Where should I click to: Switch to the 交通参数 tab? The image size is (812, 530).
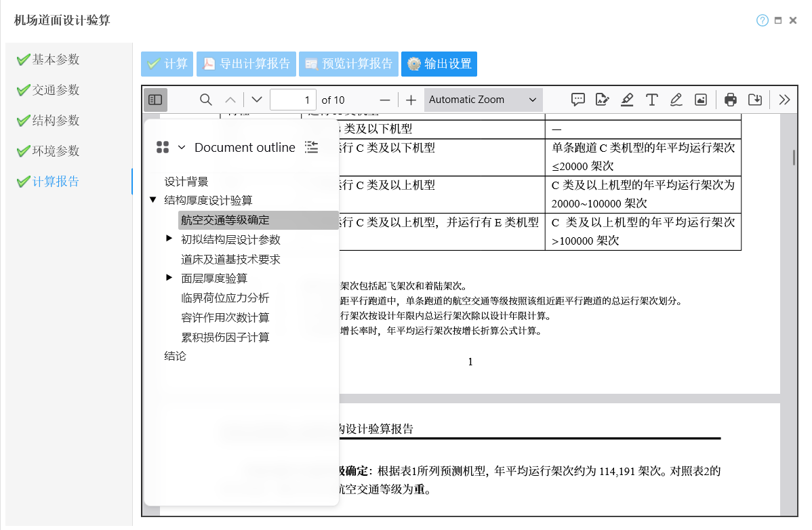click(56, 90)
